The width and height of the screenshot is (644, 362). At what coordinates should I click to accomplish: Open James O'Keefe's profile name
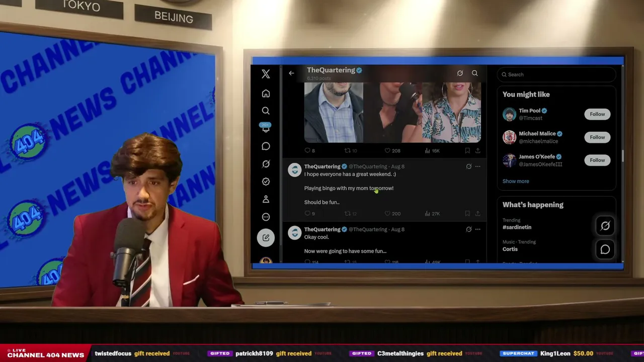pyautogui.click(x=536, y=157)
